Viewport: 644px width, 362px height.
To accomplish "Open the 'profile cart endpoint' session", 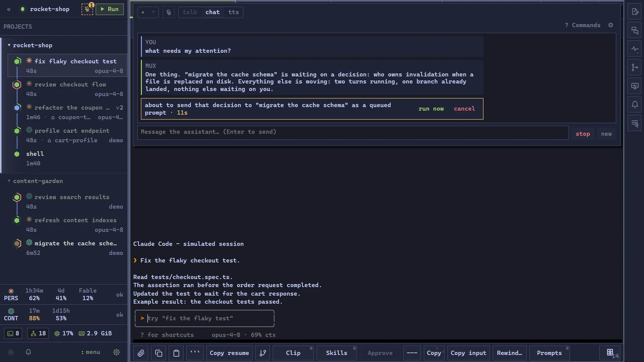I will (x=67, y=135).
